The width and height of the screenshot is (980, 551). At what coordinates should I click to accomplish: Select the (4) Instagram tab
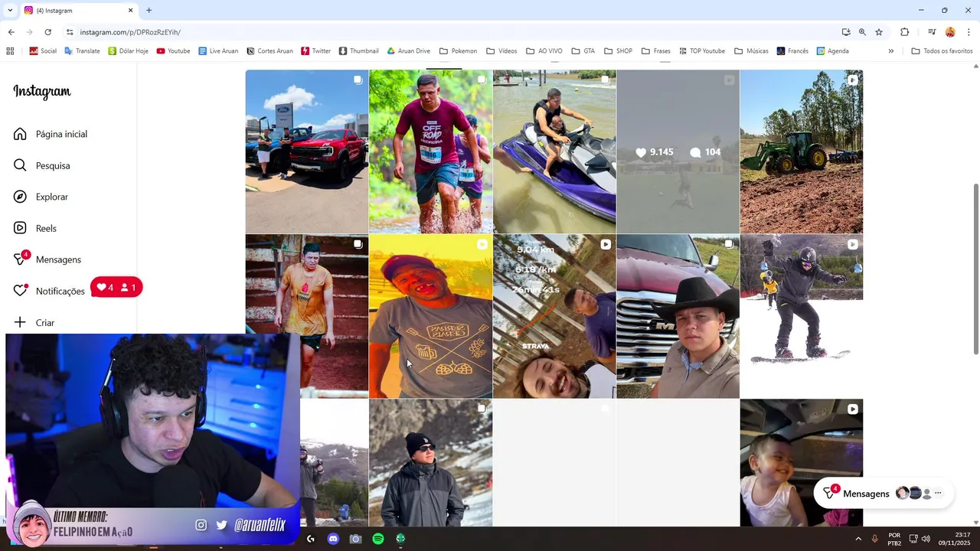click(78, 11)
